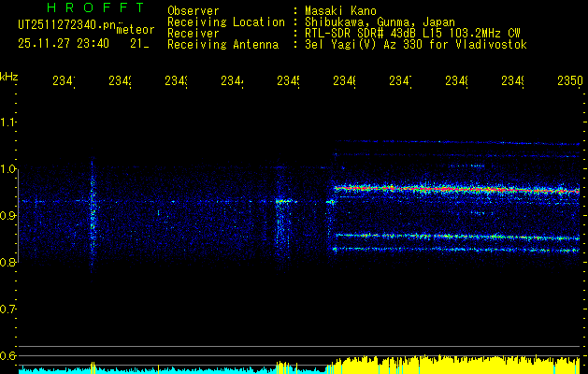Click the 2347 time axis marker
The height and width of the screenshot is (374, 588).
[x=400, y=81]
